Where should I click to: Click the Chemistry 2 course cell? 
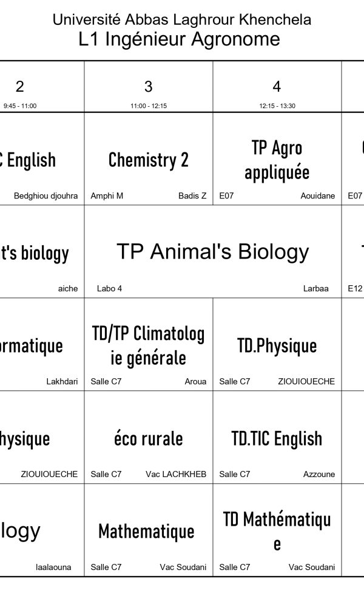click(x=149, y=160)
